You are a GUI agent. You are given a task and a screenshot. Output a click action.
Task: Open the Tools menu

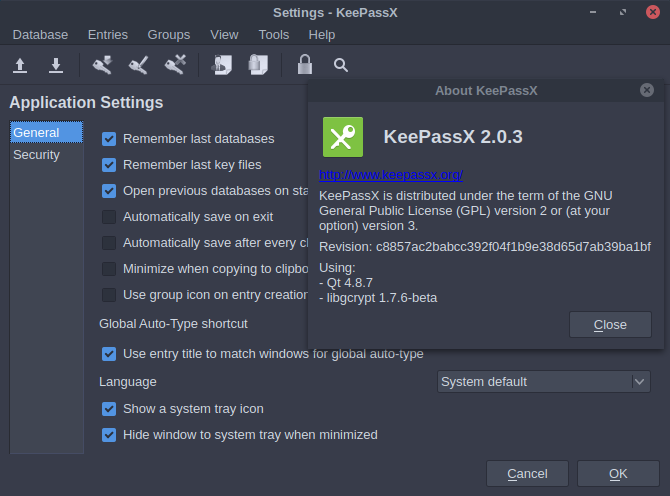tap(274, 34)
